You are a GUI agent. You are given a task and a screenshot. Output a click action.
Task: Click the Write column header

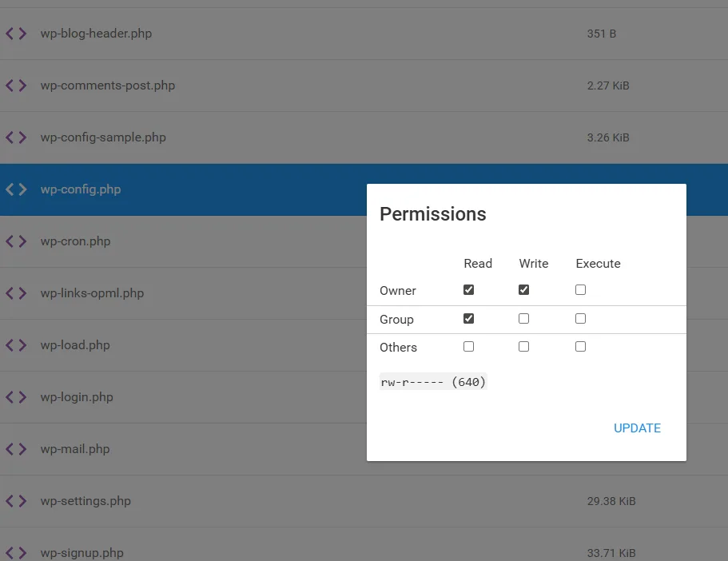(x=534, y=264)
